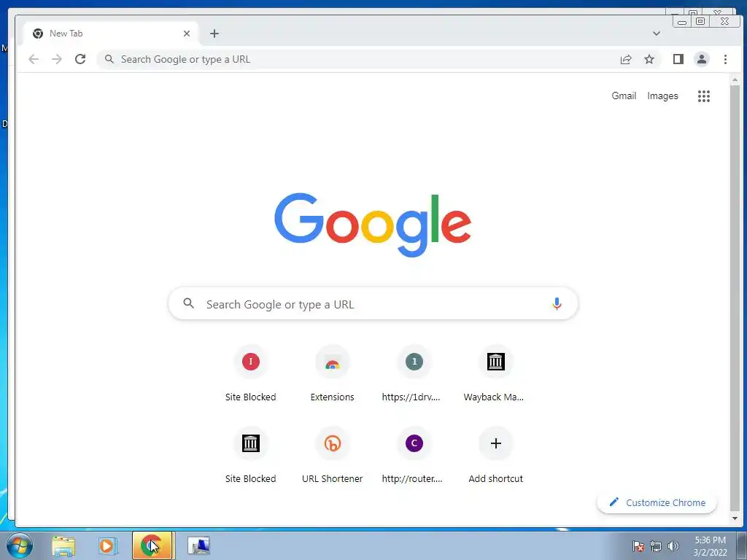
Task: Open the https://1drv shortcut
Action: [414, 373]
